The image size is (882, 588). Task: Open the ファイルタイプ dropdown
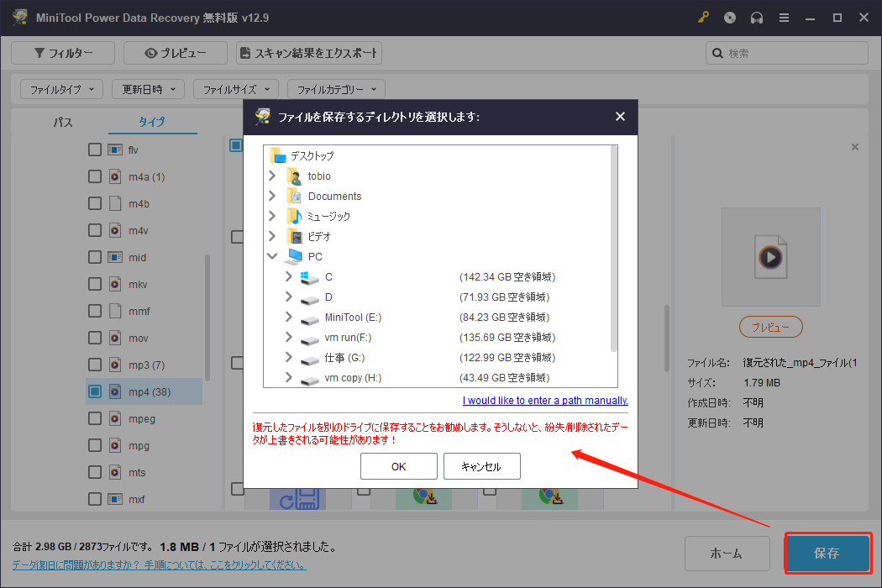pos(62,89)
